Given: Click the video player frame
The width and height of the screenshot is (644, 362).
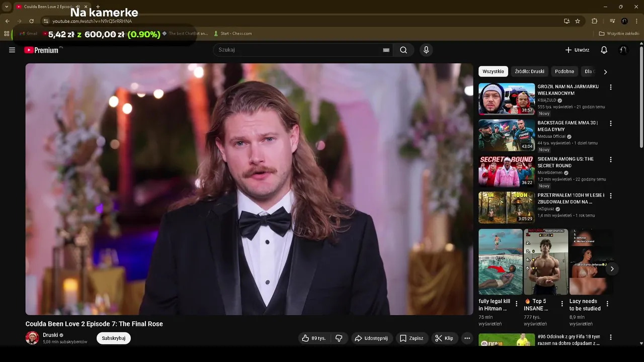Looking at the screenshot, I should (250, 189).
